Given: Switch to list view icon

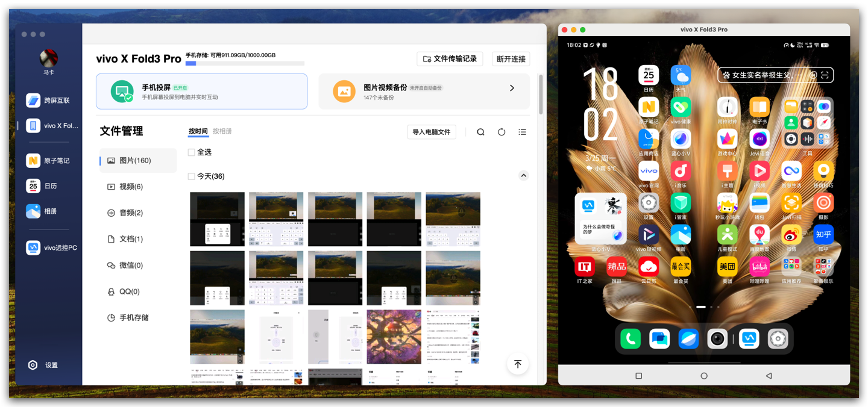Looking at the screenshot, I should 522,132.
